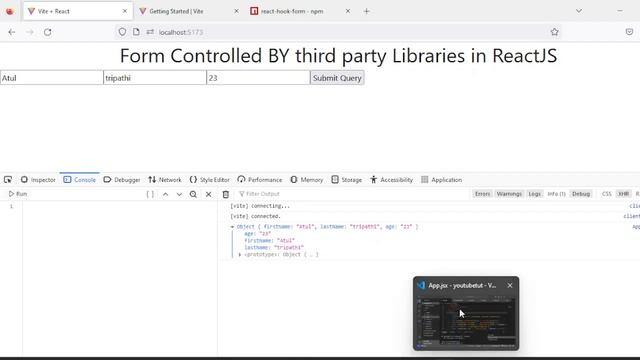Expand the prototype Object row
The width and height of the screenshot is (640, 360).
coord(240,254)
